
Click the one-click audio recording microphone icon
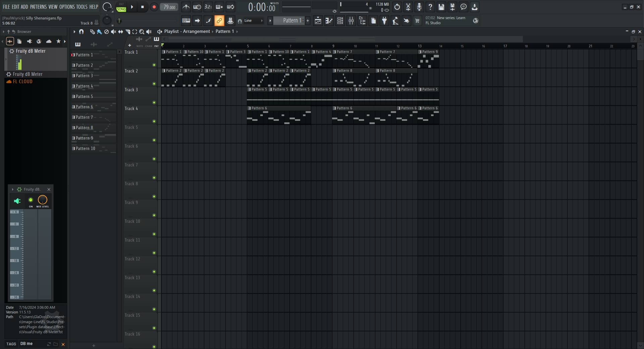[x=419, y=7]
